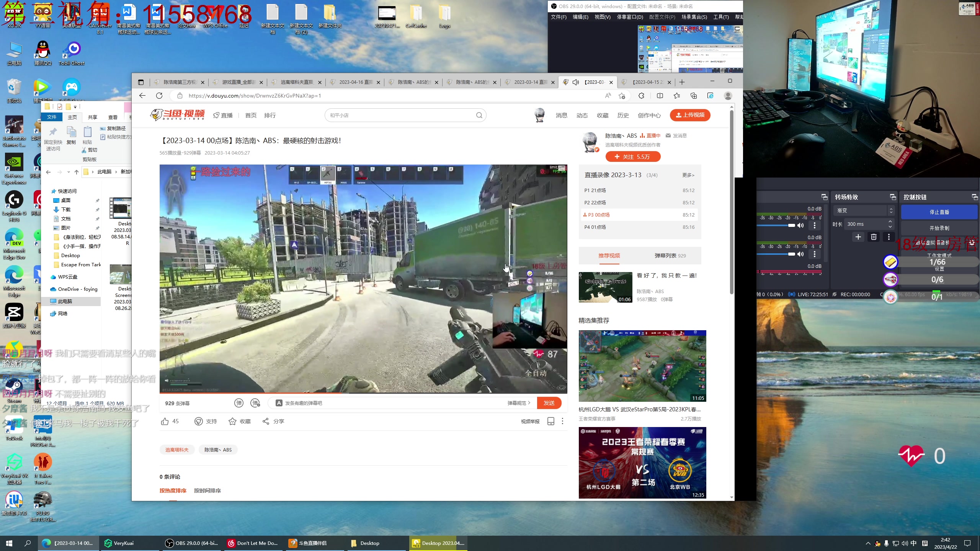The image size is (980, 551).
Task: Open danmaku settings gear icon
Action: coord(255,403)
